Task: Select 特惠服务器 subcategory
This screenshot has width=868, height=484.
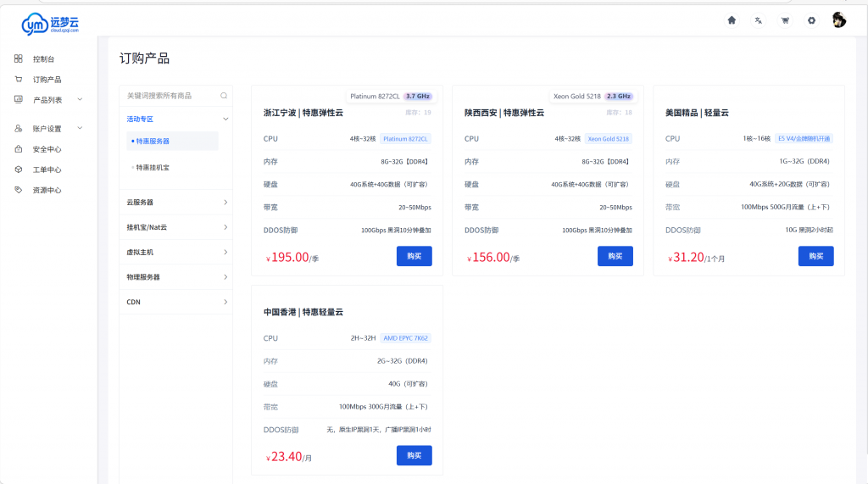Action: click(172, 142)
